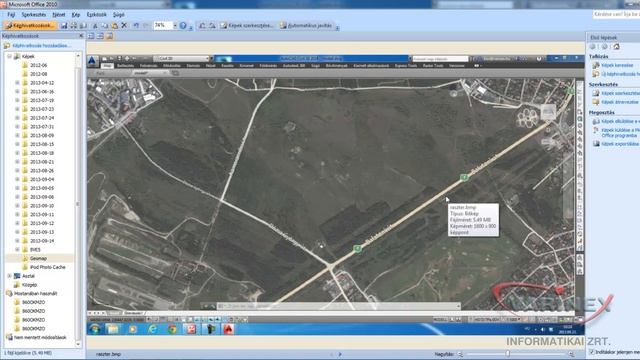Open the Szerkesztés menu

click(x=34, y=14)
